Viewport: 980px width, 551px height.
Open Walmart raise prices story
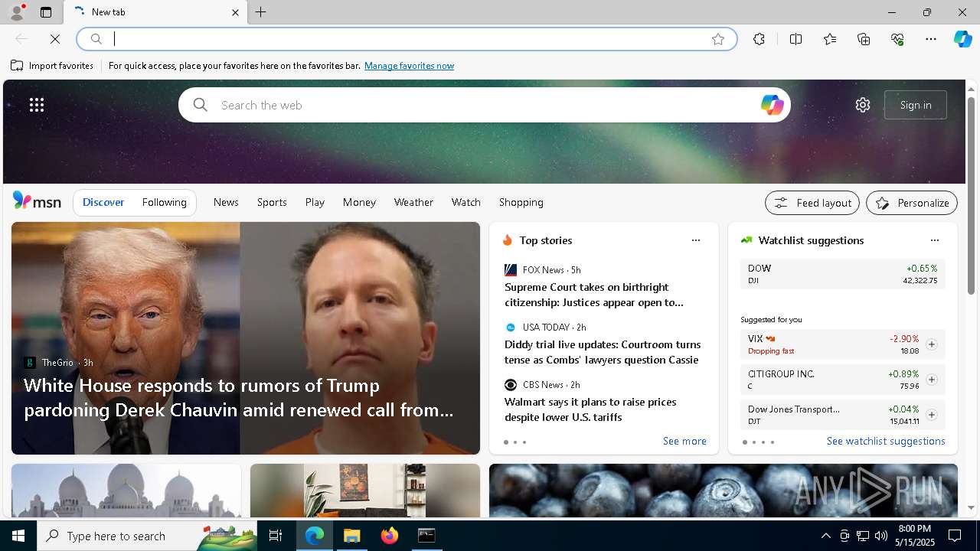tap(590, 409)
